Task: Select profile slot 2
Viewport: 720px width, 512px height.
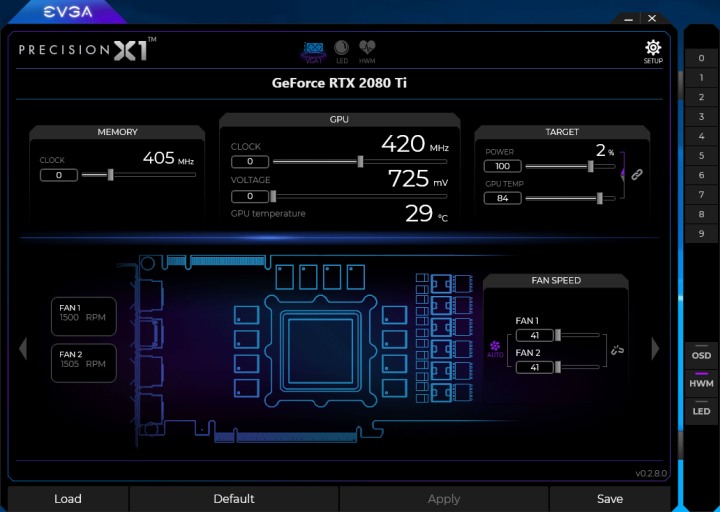Action: coord(701,97)
